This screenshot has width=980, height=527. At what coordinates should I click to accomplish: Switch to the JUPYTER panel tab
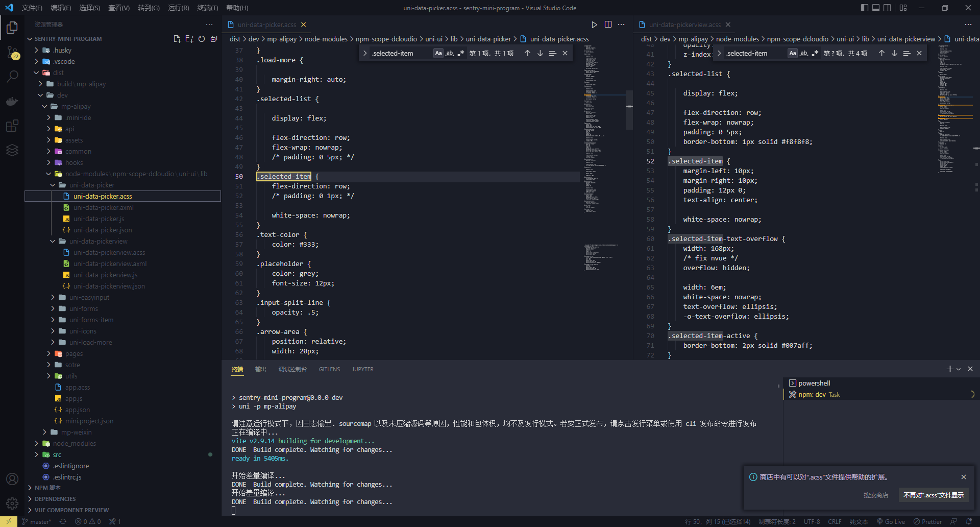(362, 369)
